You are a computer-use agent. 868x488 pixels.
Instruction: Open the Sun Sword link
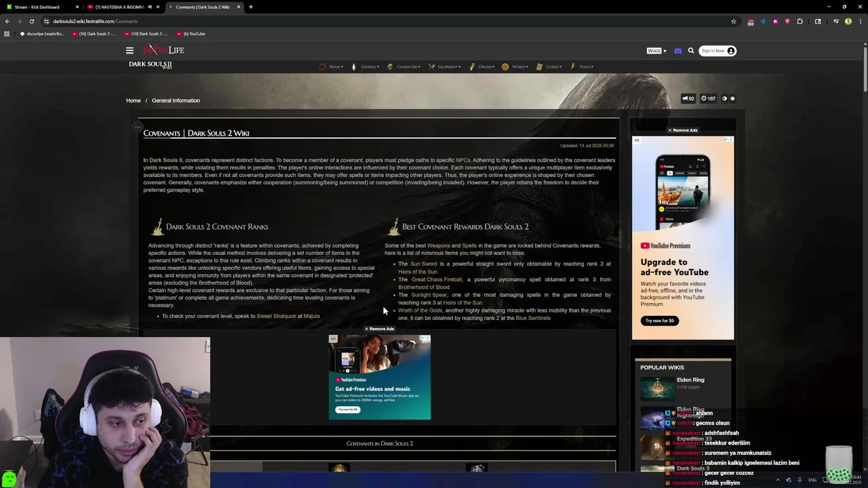pyautogui.click(x=423, y=264)
